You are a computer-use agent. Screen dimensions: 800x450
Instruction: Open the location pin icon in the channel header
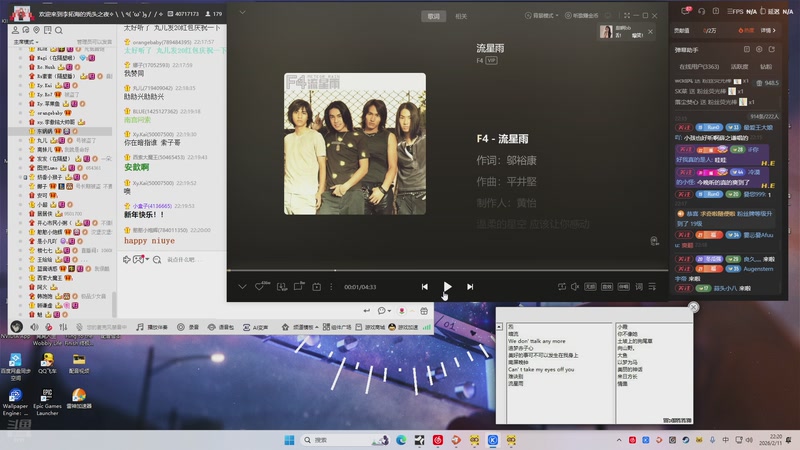click(36, 31)
